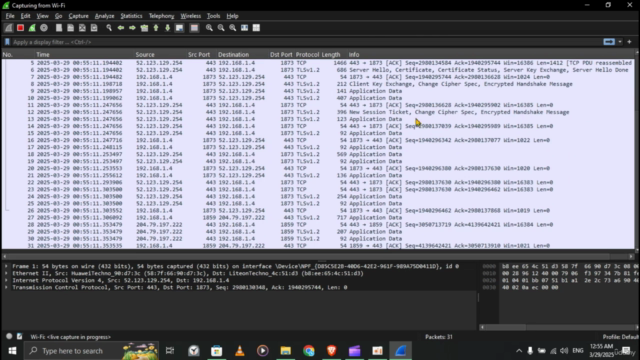Apply the display filter arrow button

(609, 42)
